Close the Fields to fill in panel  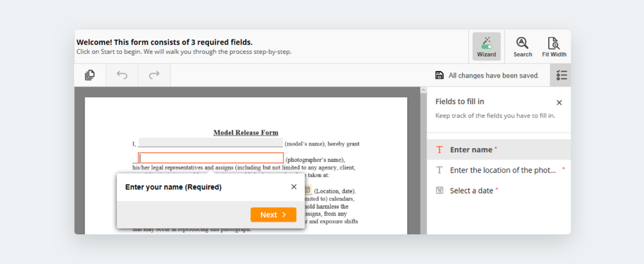559,103
